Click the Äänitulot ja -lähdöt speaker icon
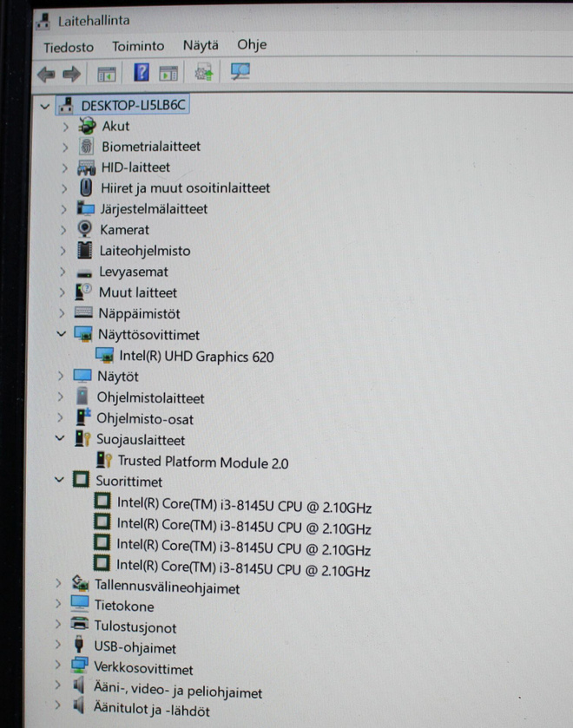The width and height of the screenshot is (573, 728). pyautogui.click(x=79, y=705)
